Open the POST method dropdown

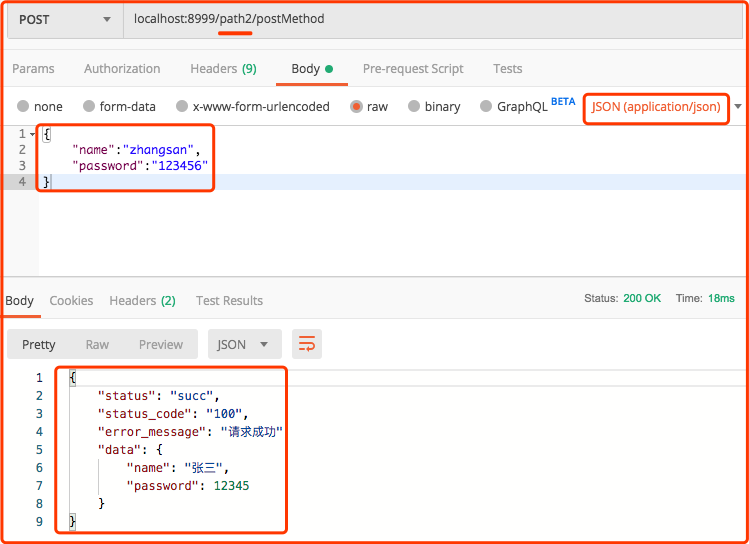pos(64,19)
